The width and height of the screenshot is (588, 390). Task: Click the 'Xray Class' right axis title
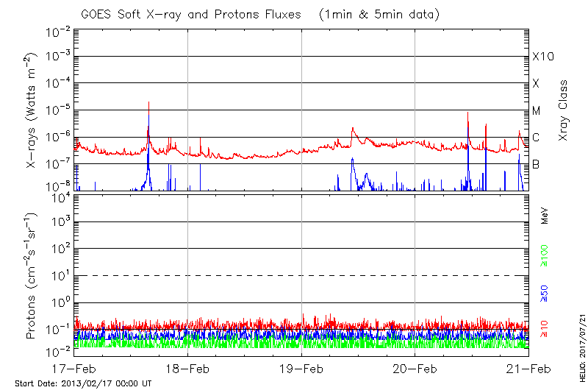(x=564, y=110)
